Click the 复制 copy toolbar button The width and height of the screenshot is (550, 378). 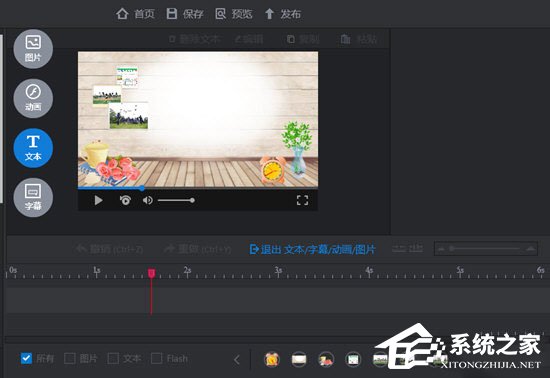tap(303, 39)
